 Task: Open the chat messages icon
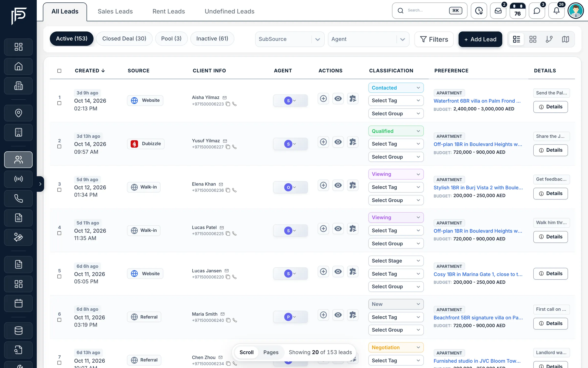point(537,11)
